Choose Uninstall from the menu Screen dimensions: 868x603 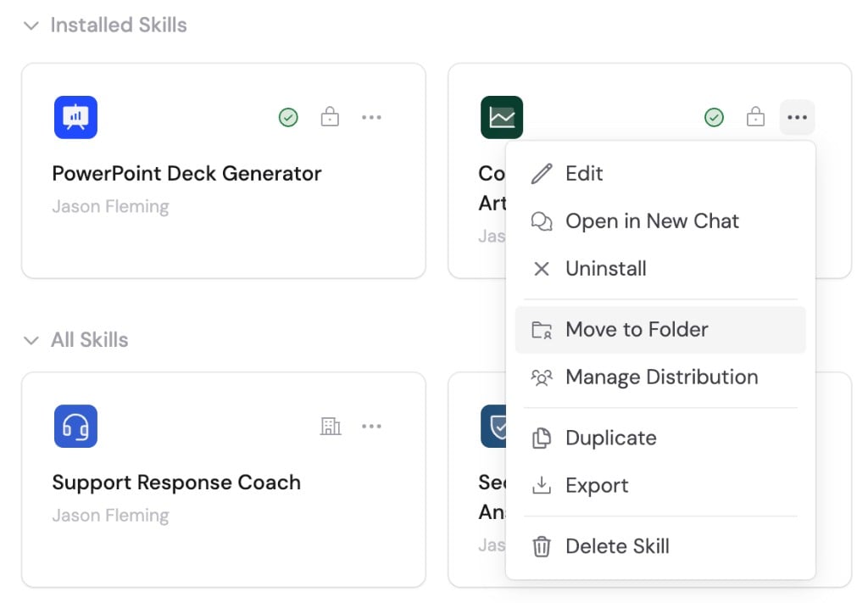point(660,269)
